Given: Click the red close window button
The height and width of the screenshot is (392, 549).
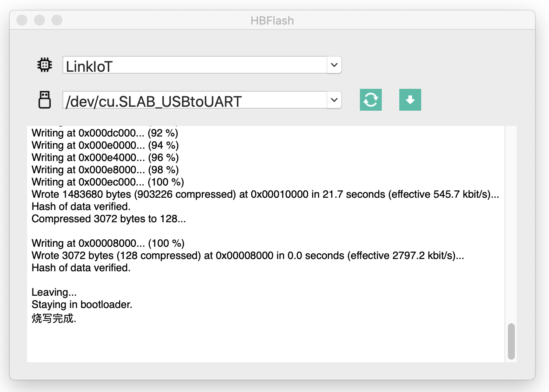Looking at the screenshot, I should click(x=22, y=20).
